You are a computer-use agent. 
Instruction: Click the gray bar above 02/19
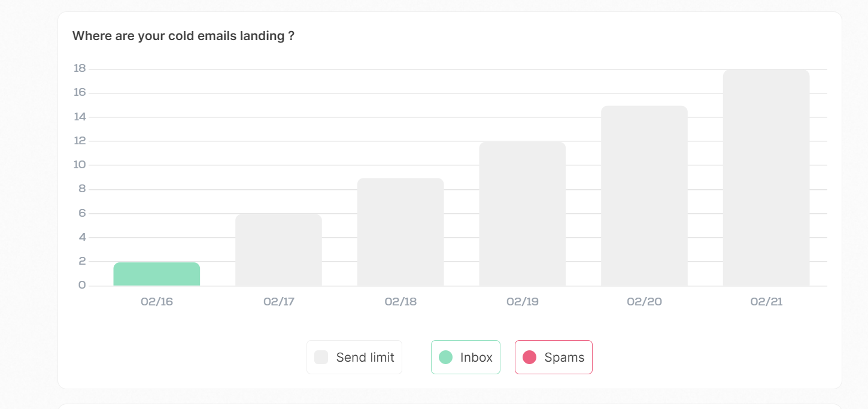coord(523,214)
